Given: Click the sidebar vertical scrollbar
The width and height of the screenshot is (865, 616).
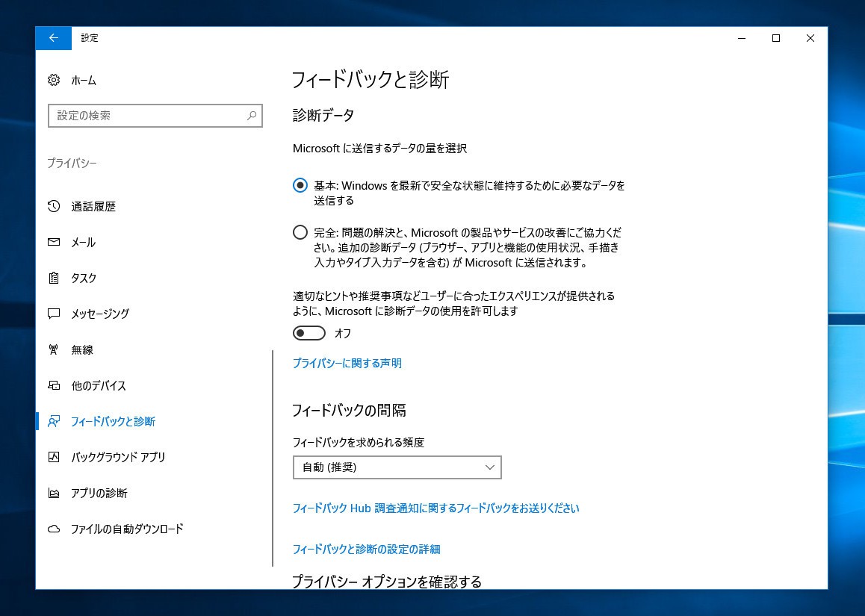Looking at the screenshot, I should coord(273,458).
